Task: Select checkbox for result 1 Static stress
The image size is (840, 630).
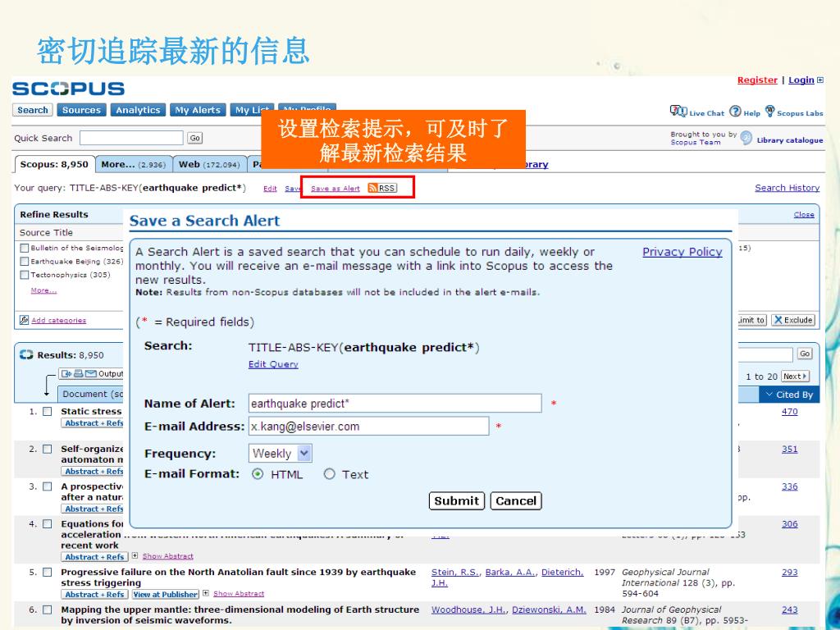Action: coord(47,412)
